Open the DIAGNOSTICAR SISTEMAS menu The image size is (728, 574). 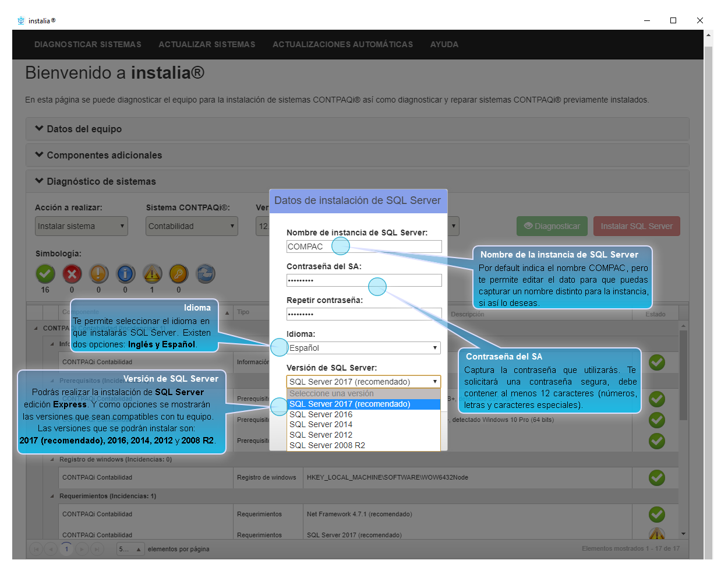[x=88, y=44]
